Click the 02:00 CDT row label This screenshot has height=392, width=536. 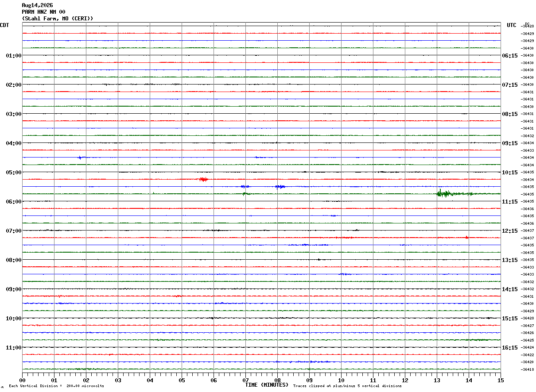pos(14,85)
